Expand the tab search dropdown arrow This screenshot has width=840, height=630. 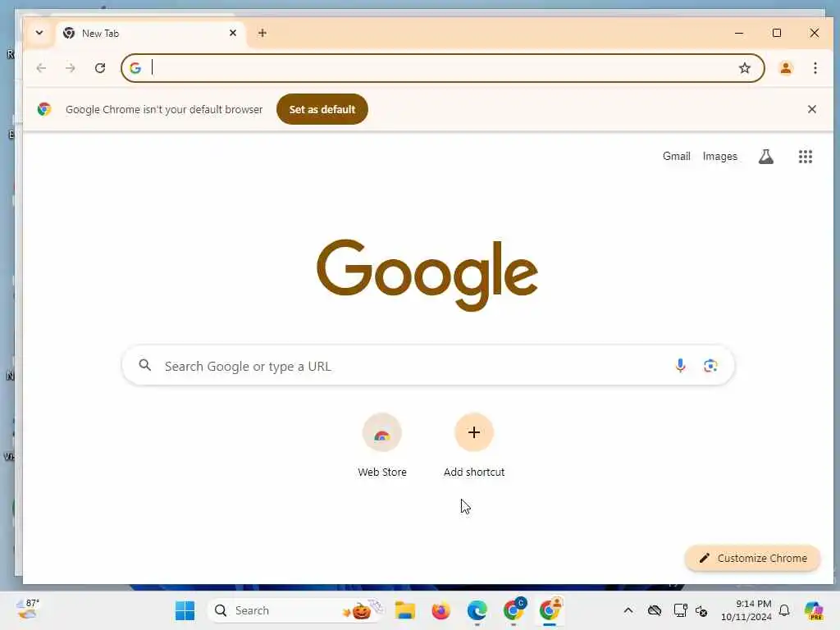39,33
